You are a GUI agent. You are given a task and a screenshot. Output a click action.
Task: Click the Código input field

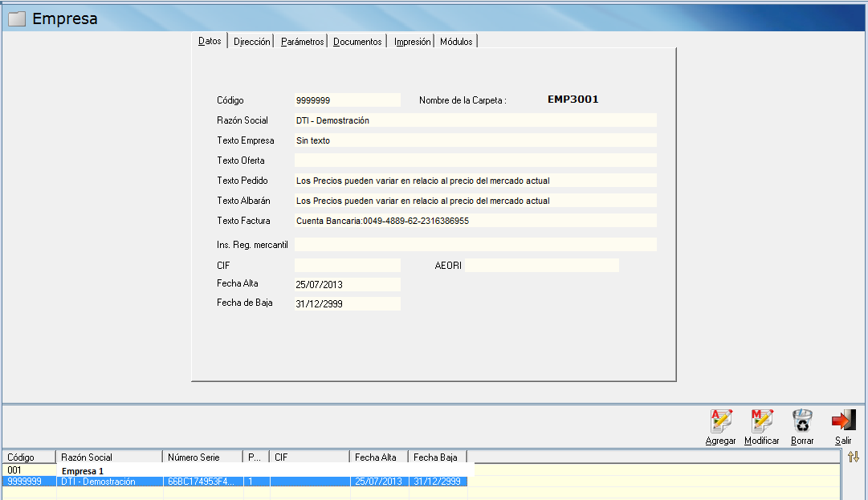(x=347, y=100)
